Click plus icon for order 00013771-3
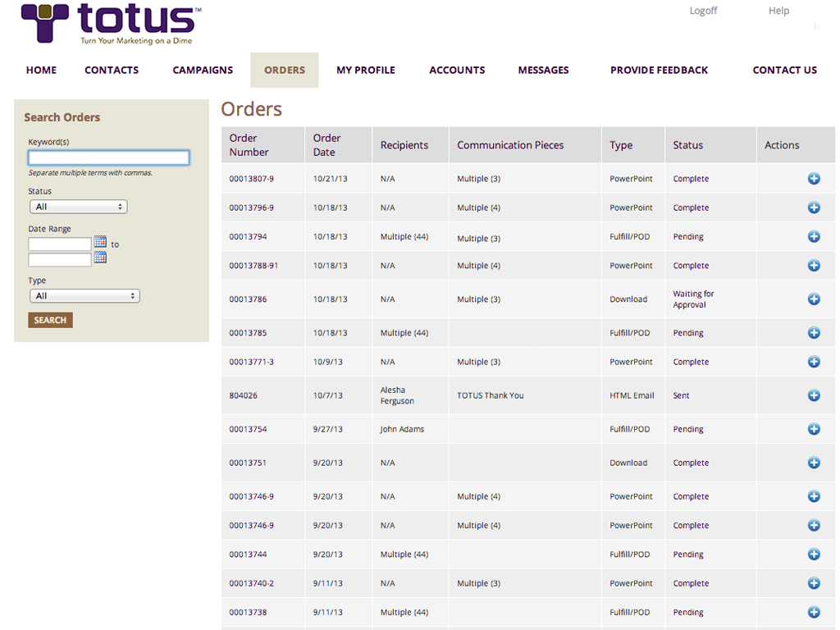Image resolution: width=840 pixels, height=630 pixels. (x=814, y=362)
